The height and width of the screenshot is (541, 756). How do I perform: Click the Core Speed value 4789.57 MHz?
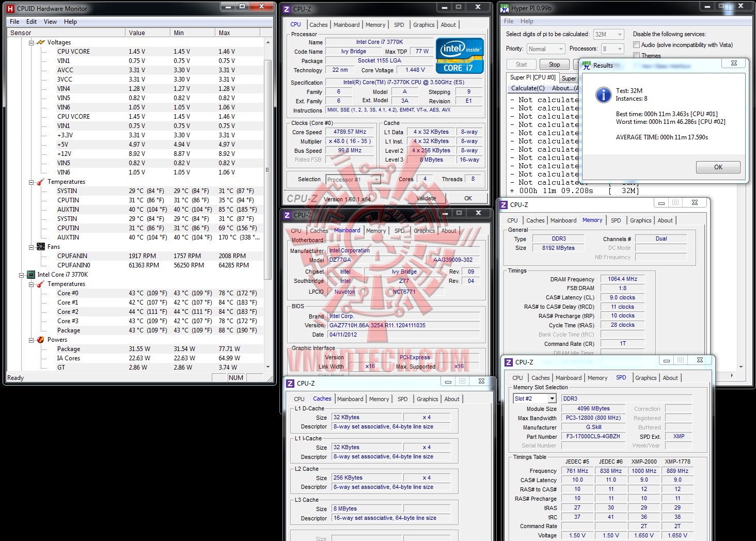[350, 132]
